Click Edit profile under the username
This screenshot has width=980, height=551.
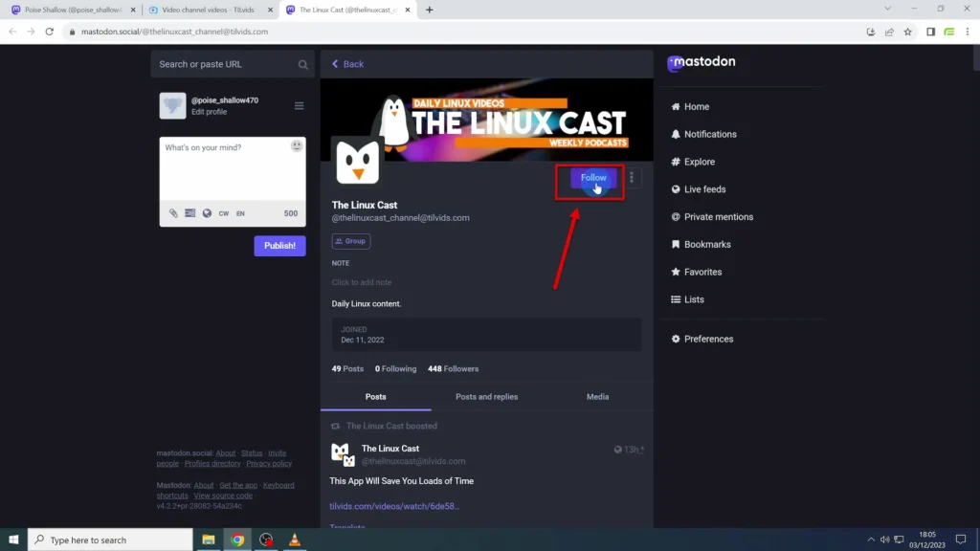pos(209,112)
